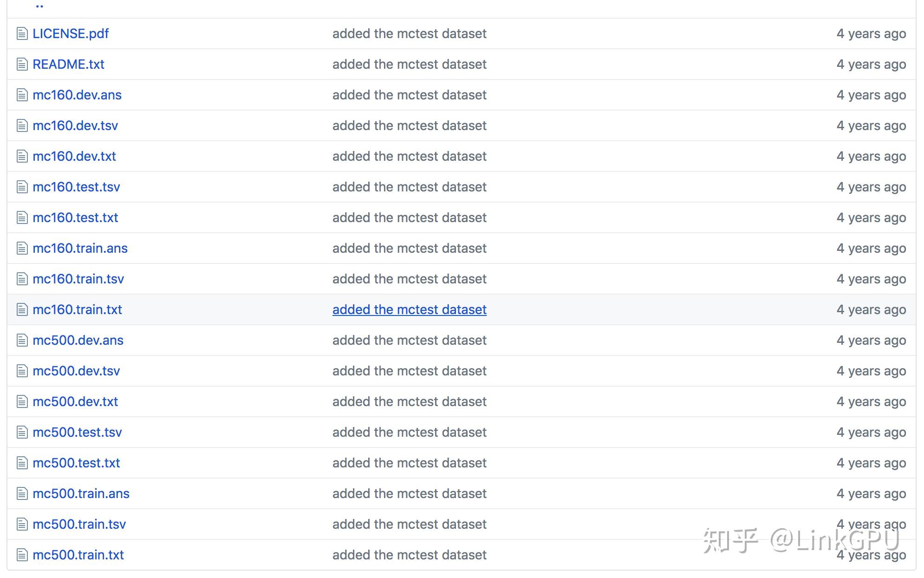Open the LICENSE.pdf file
The image size is (924, 578).
click(71, 33)
